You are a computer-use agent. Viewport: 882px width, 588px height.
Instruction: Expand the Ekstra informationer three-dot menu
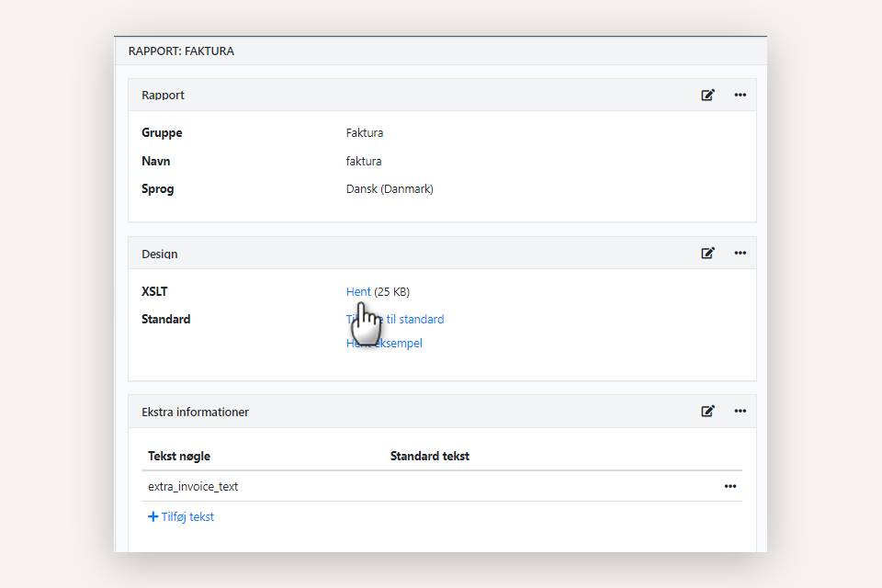tap(740, 412)
